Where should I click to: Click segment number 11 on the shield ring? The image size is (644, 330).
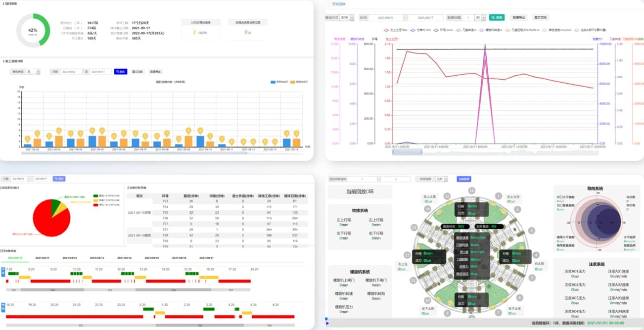414,280
